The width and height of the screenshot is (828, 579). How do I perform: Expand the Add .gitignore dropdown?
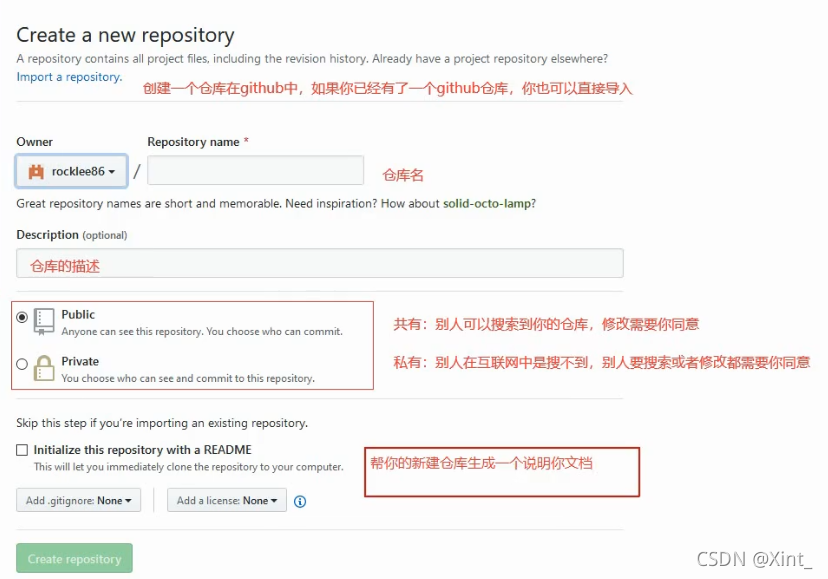click(79, 500)
